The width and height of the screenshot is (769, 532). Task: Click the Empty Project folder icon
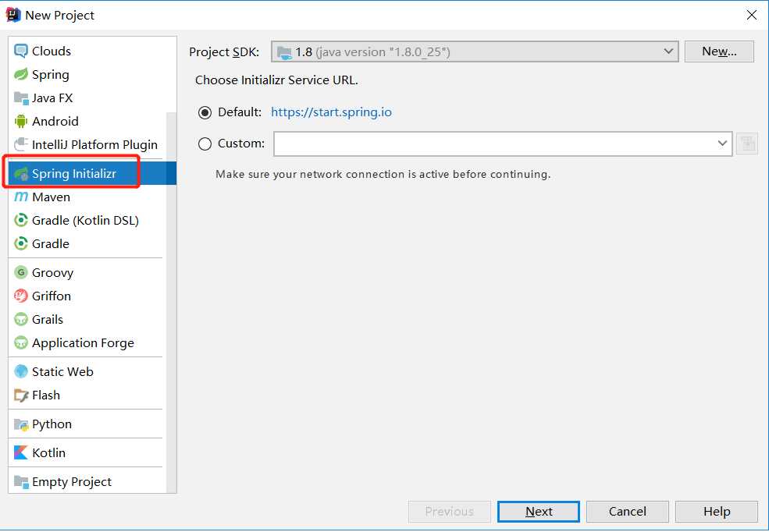point(20,482)
